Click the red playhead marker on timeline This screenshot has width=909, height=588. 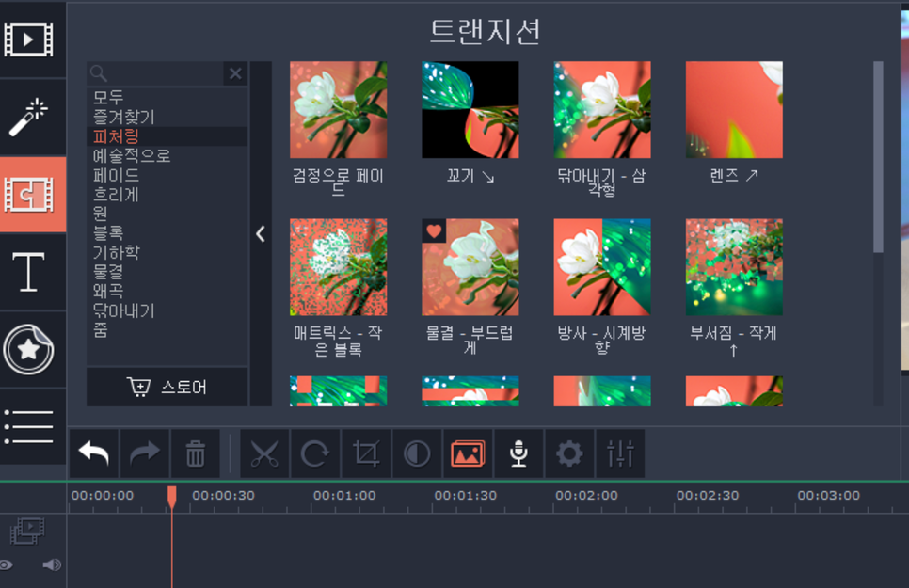(171, 497)
